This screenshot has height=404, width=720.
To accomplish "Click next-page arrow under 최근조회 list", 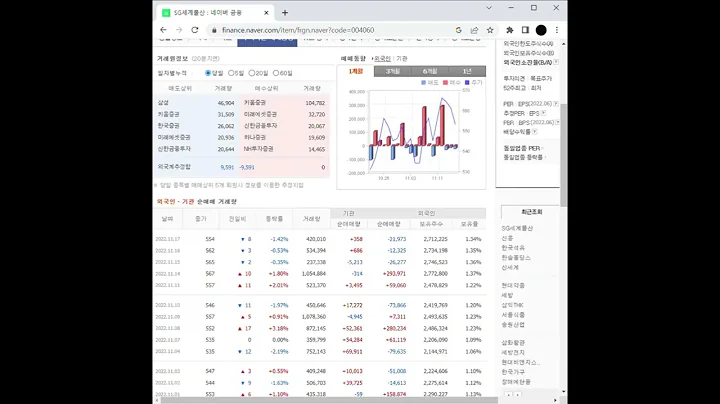I will click(x=518, y=395).
